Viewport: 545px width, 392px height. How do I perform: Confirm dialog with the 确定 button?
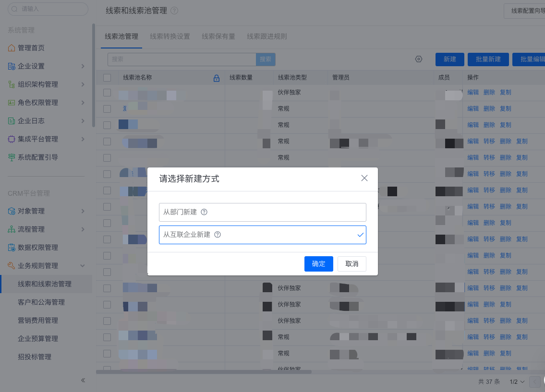pos(318,264)
